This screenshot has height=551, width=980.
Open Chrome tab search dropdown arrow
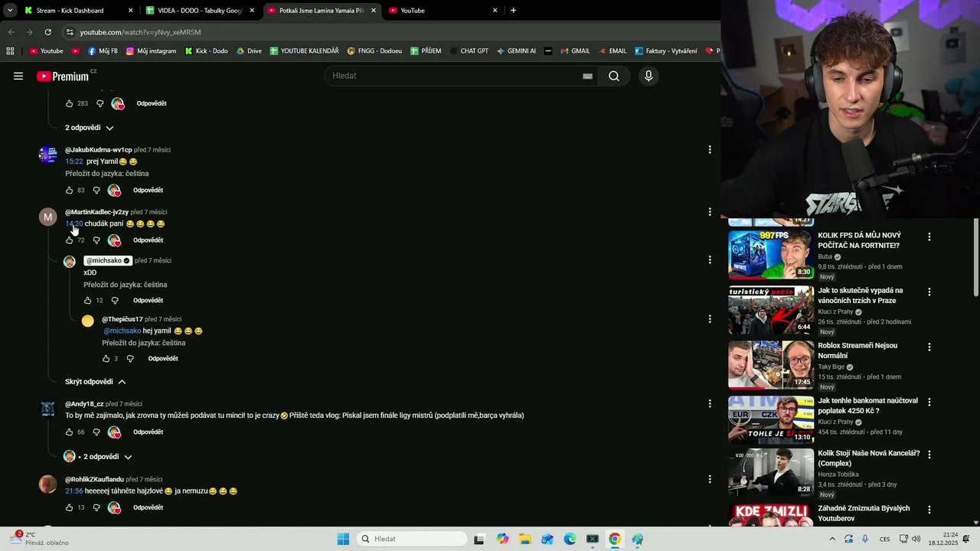[x=10, y=11]
